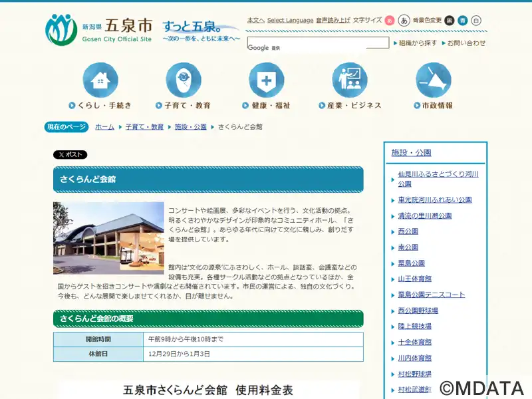This screenshot has height=399, width=532.
Task: Start 音声読み上げ voice reading
Action: [x=333, y=21]
